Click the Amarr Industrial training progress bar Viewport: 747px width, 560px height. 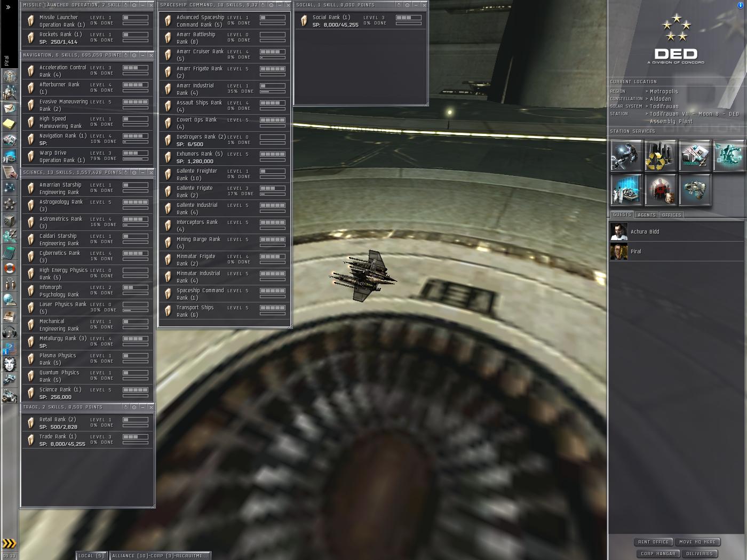(x=273, y=91)
